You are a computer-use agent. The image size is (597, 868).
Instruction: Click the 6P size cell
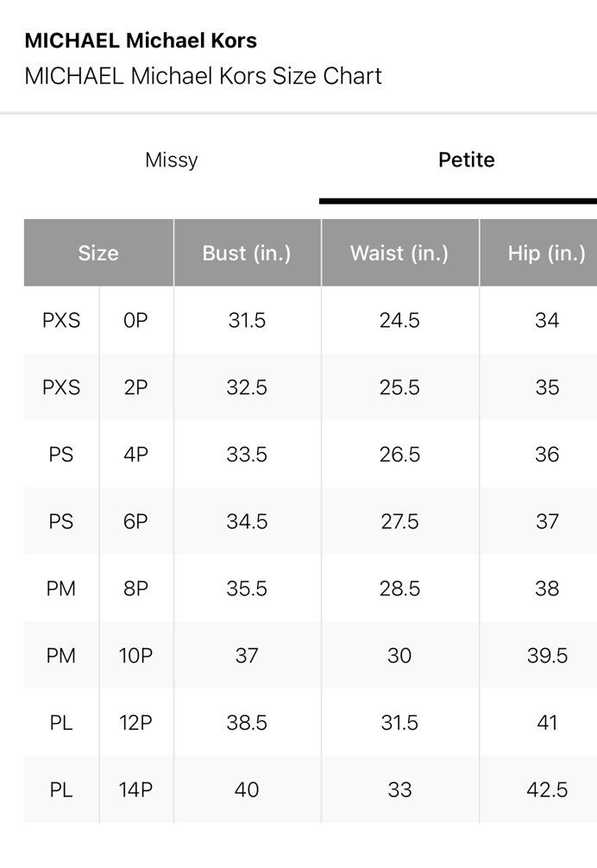pos(135,522)
